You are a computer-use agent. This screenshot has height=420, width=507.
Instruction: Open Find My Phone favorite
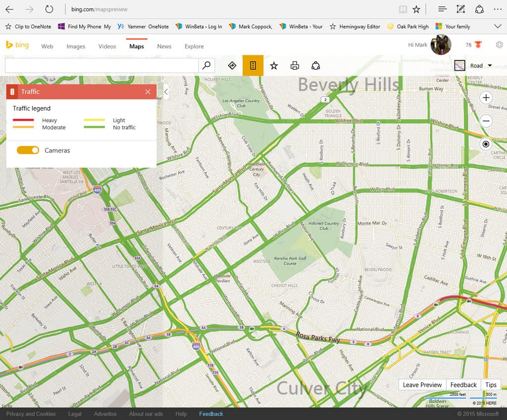[84, 27]
